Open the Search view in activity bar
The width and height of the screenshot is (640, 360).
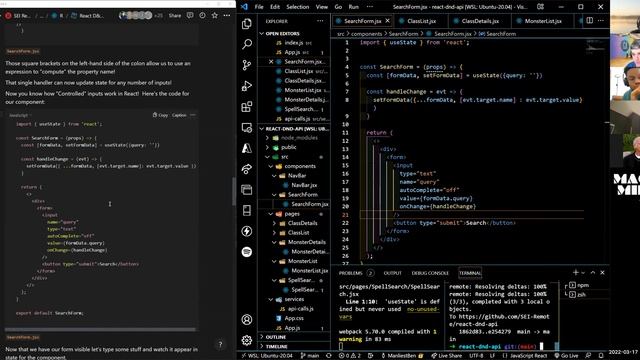click(x=247, y=44)
